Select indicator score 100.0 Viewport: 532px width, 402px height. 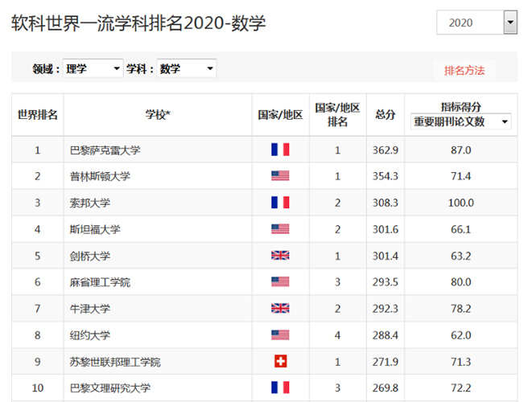[460, 203]
